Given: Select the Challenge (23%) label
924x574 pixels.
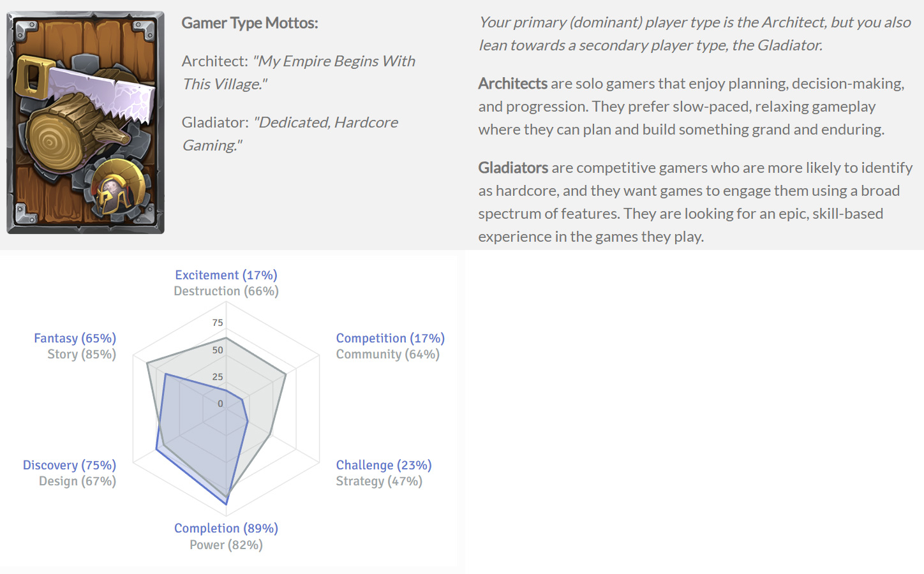Looking at the screenshot, I should (384, 465).
